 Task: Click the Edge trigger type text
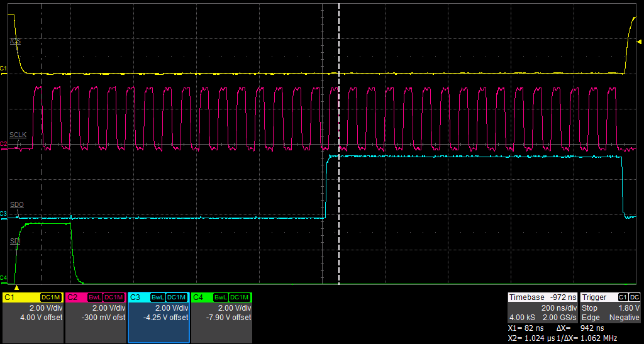point(591,318)
